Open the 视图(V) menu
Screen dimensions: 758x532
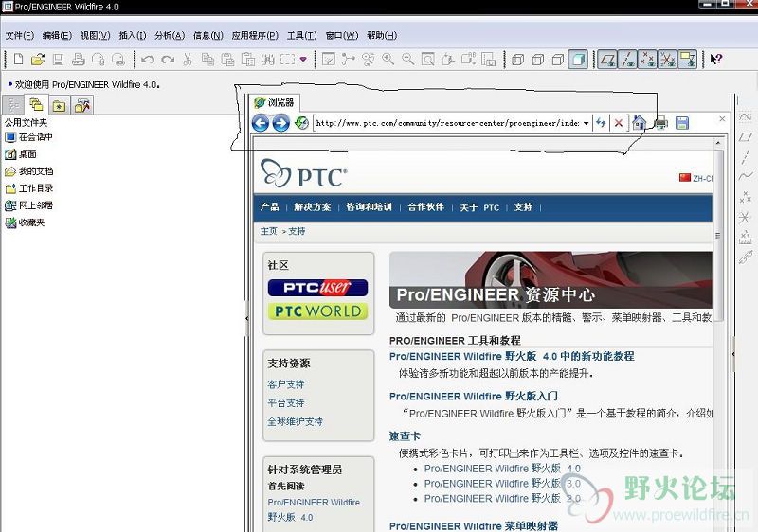pos(96,35)
